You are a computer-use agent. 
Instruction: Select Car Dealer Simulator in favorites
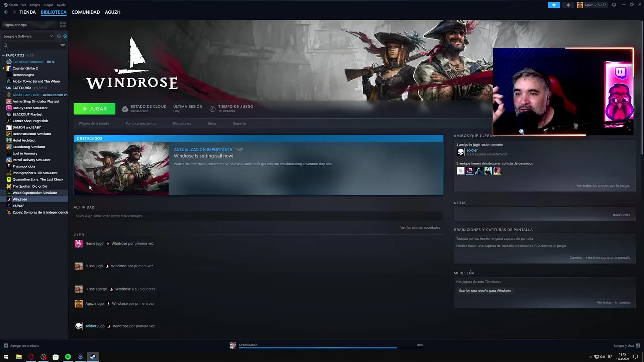(x=34, y=62)
